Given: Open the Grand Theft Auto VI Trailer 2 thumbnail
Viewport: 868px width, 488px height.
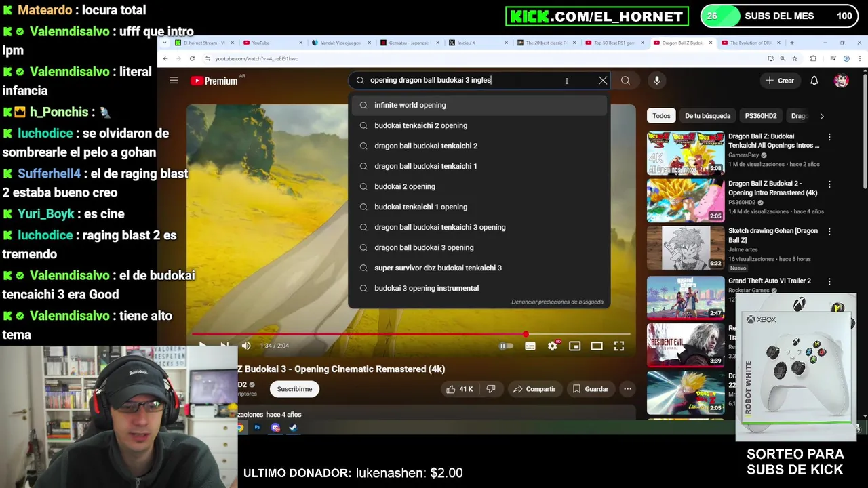Looking at the screenshot, I should (x=686, y=297).
